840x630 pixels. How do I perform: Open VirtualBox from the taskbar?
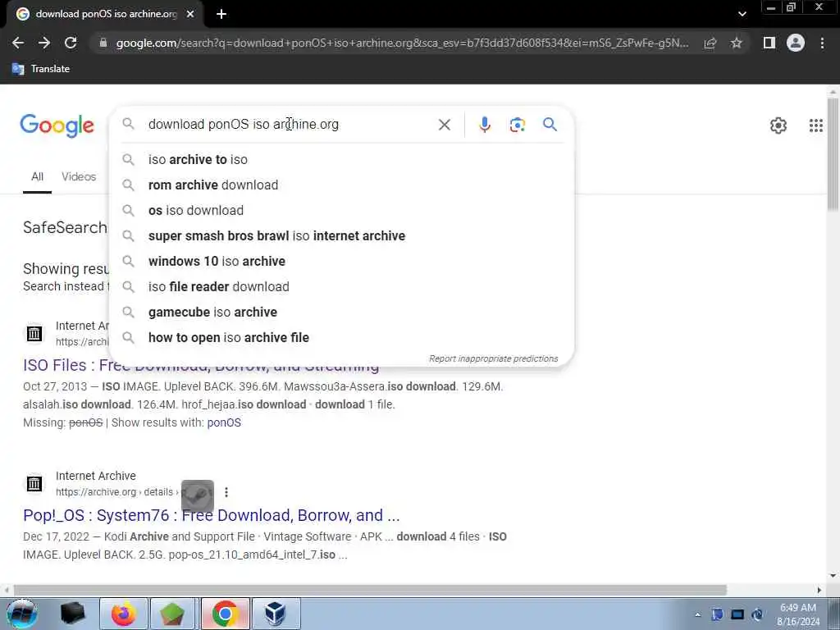coord(276,614)
